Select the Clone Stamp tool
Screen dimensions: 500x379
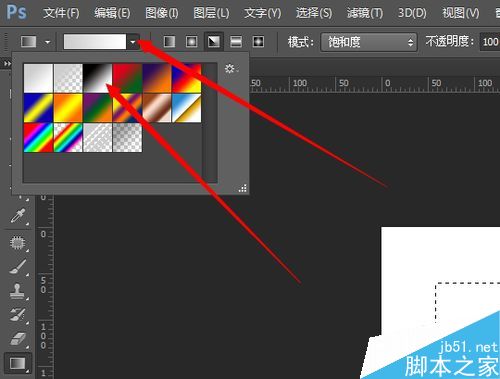(17, 291)
